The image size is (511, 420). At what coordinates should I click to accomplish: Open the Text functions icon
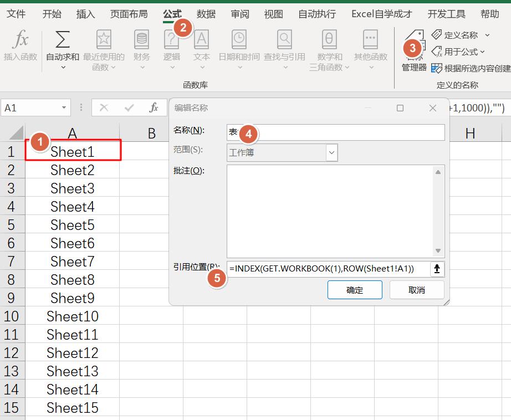[x=201, y=39]
